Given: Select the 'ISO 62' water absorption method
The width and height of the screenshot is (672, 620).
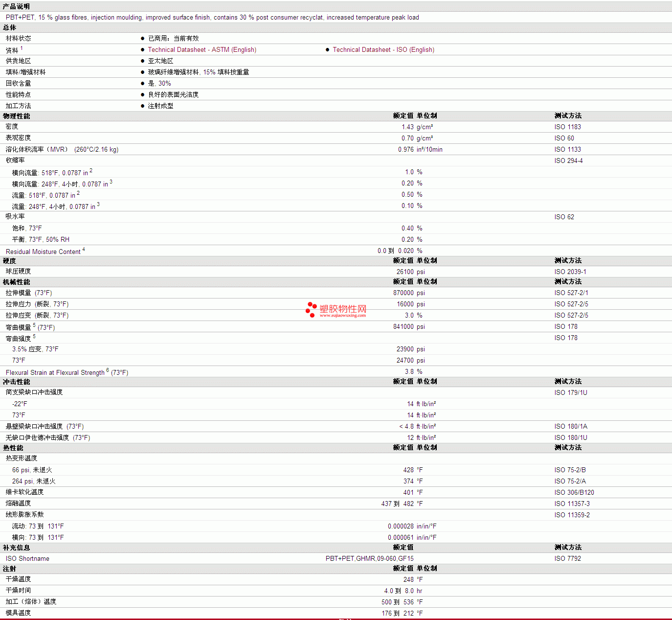Looking at the screenshot, I should tap(564, 217).
